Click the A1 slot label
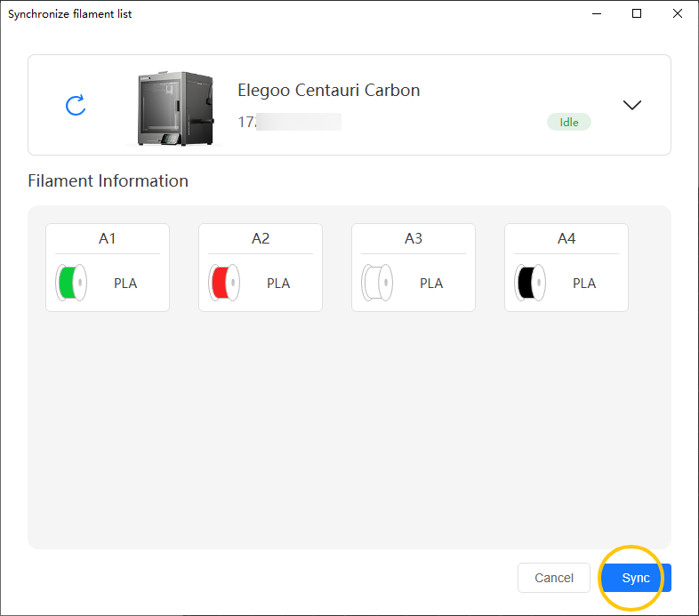Viewport: 699px width, 616px height. point(108,238)
